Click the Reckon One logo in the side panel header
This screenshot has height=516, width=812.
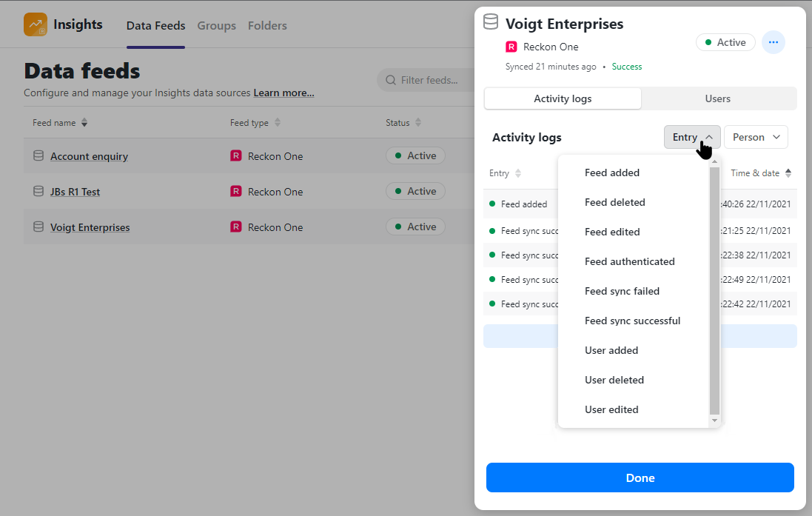(x=511, y=47)
